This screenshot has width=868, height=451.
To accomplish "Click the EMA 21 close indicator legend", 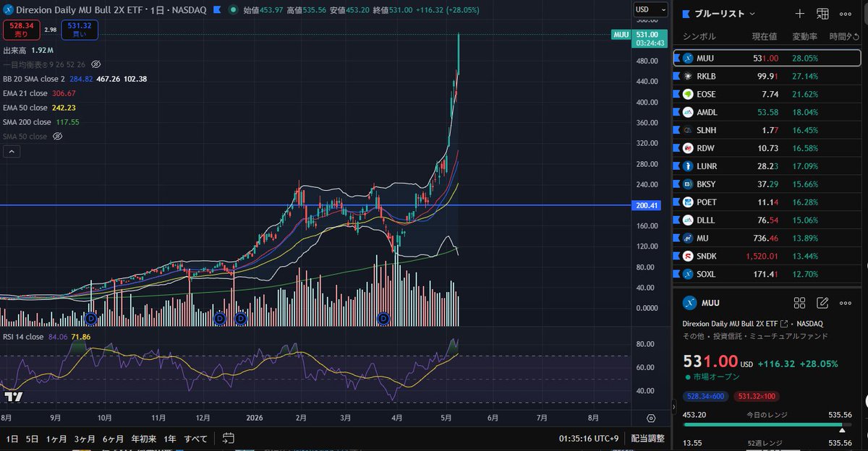I will [x=25, y=93].
